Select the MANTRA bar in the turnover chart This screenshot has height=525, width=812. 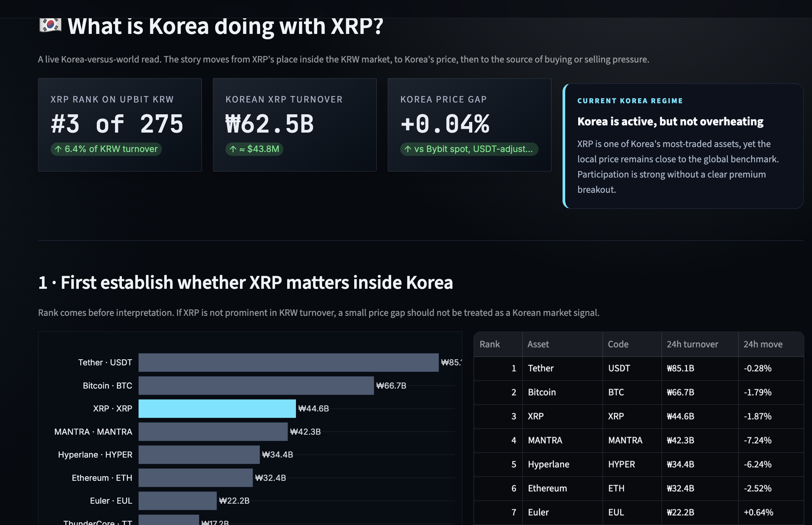(x=213, y=432)
